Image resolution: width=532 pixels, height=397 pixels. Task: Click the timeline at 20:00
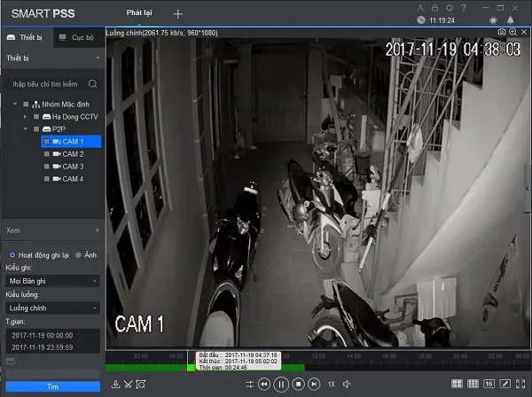pos(459,356)
